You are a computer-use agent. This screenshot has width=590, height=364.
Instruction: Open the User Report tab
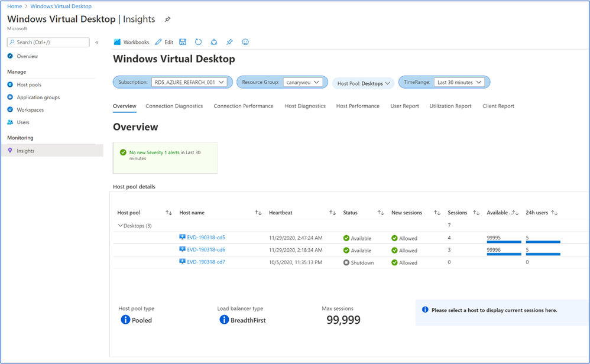(x=404, y=106)
